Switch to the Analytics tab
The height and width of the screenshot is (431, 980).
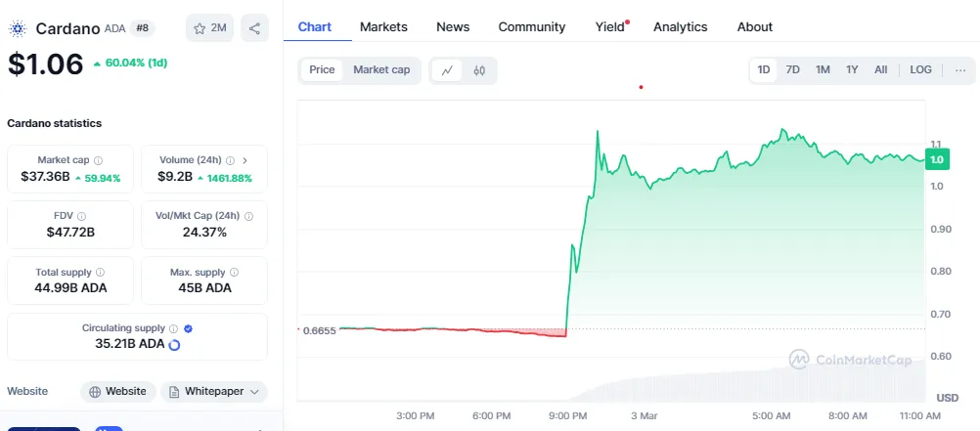tap(680, 27)
